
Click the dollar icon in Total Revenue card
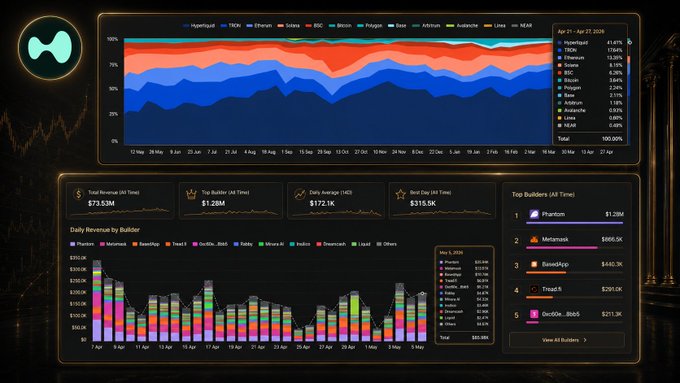point(78,194)
